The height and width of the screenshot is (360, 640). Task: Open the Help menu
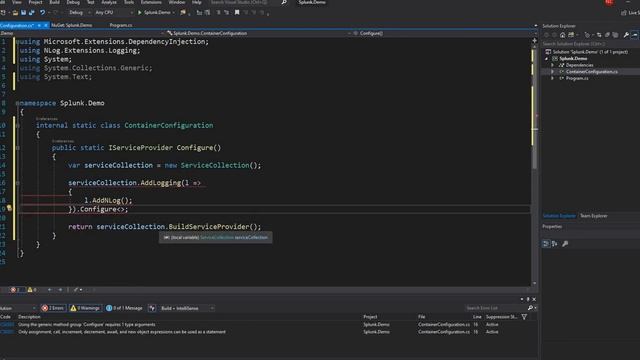pos(197,2)
